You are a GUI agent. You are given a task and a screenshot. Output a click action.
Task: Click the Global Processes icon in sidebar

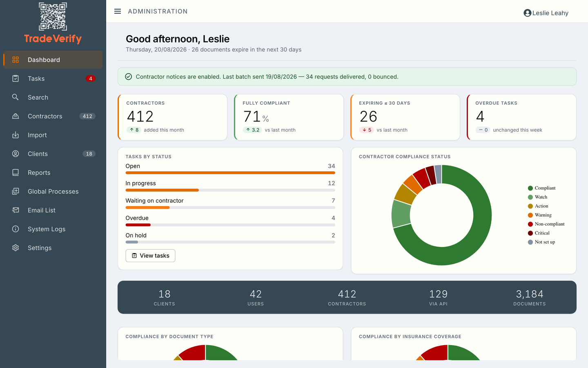tap(16, 191)
